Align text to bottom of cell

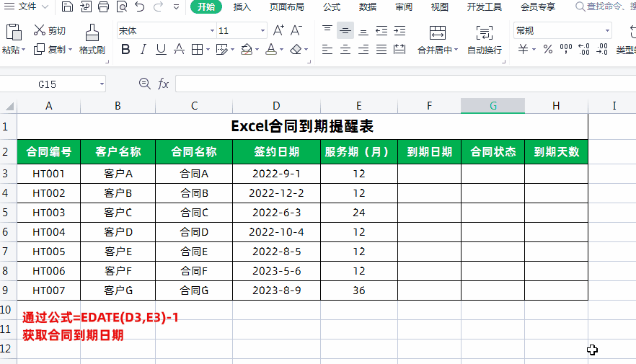click(x=363, y=30)
